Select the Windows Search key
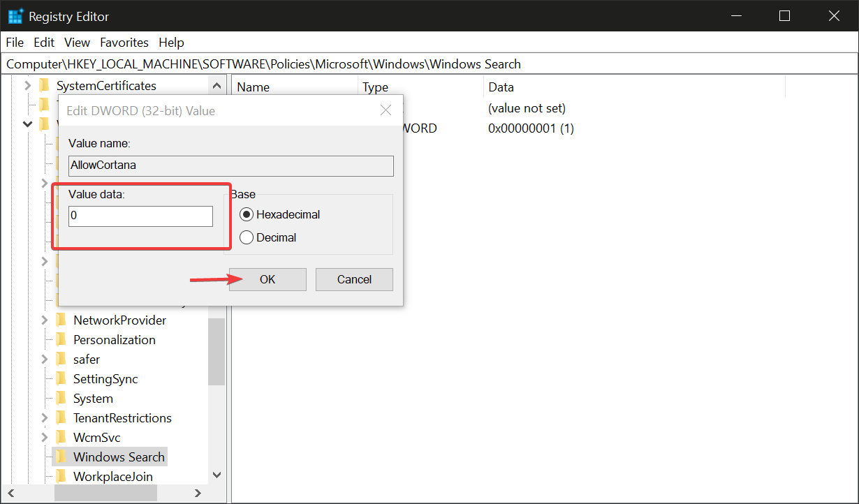This screenshot has height=504, width=859. click(119, 457)
